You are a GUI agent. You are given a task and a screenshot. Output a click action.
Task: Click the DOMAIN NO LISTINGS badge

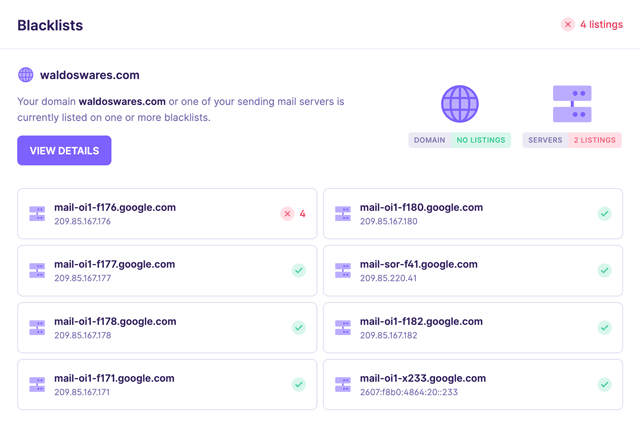pos(459,140)
